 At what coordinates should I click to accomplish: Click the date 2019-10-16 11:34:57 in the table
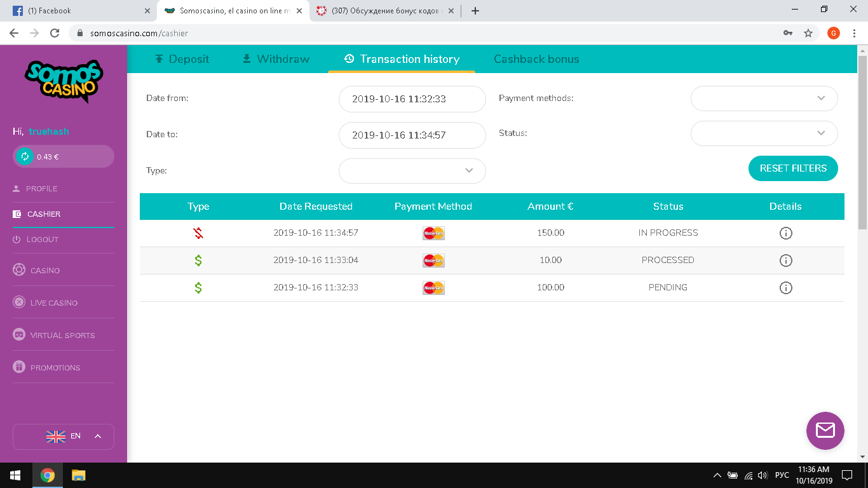point(316,233)
